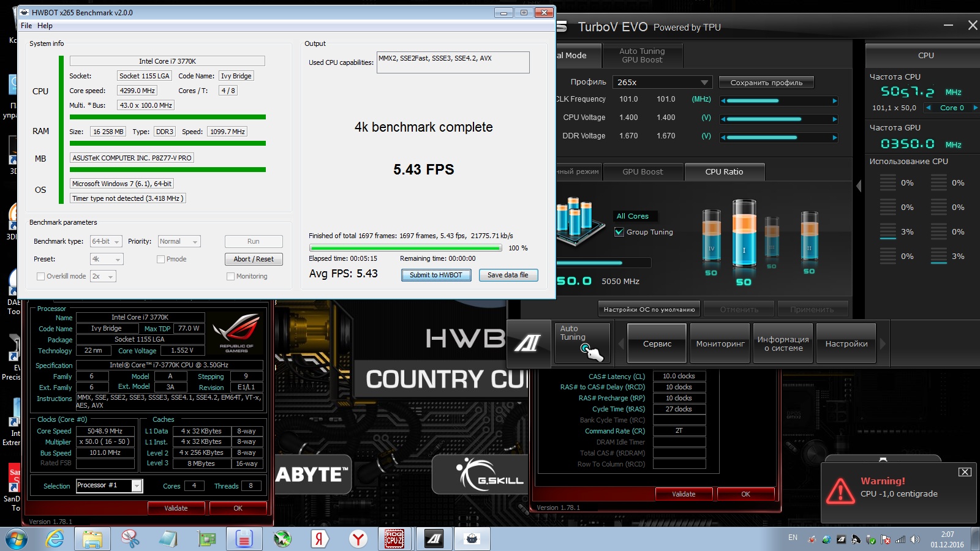Click Настройки ОС по умолчанию button
Image resolution: width=980 pixels, height=551 pixels.
[649, 310]
